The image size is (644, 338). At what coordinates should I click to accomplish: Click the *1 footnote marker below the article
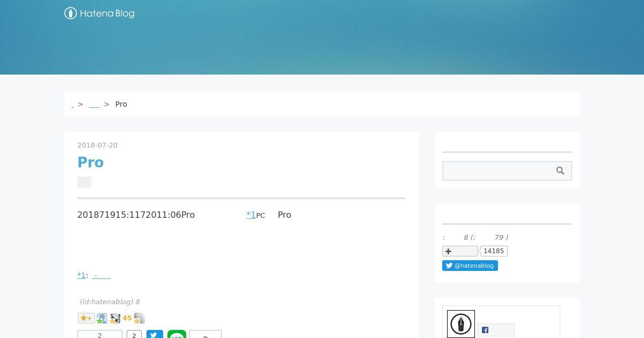point(81,275)
